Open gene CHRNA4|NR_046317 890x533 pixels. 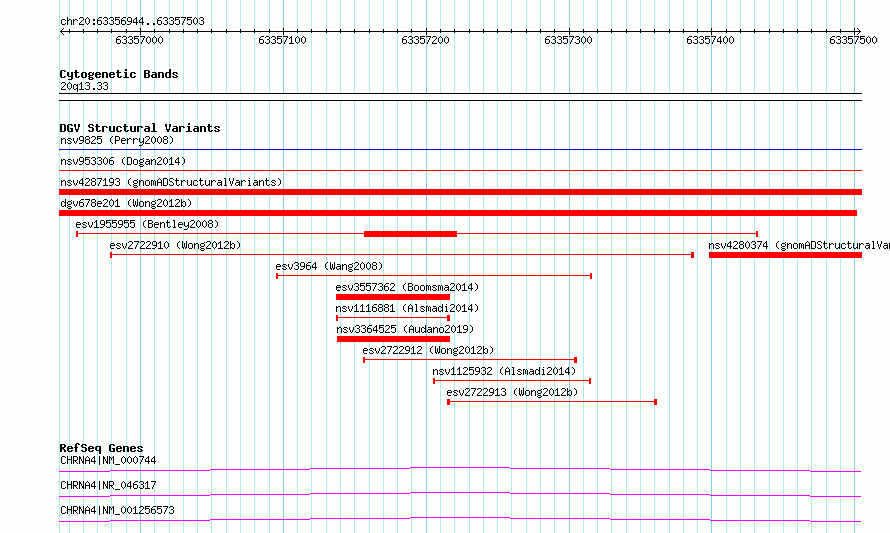coord(108,485)
